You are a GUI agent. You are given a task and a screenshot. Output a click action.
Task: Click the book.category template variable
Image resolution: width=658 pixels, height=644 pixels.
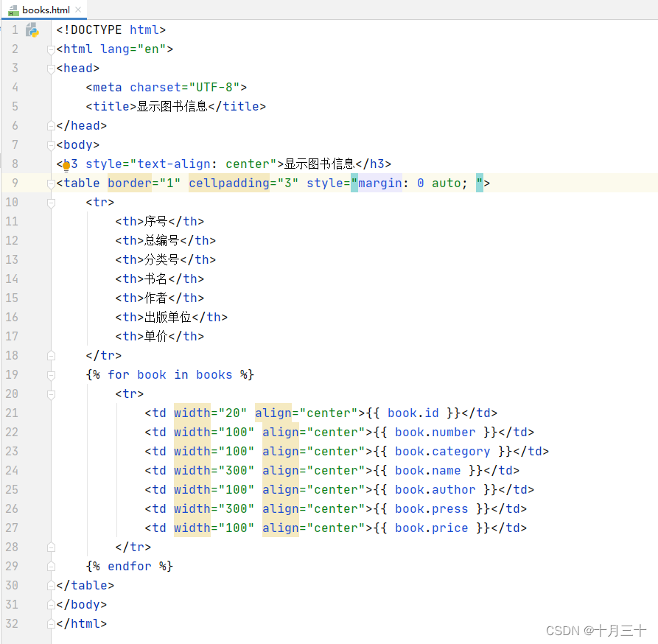442,452
